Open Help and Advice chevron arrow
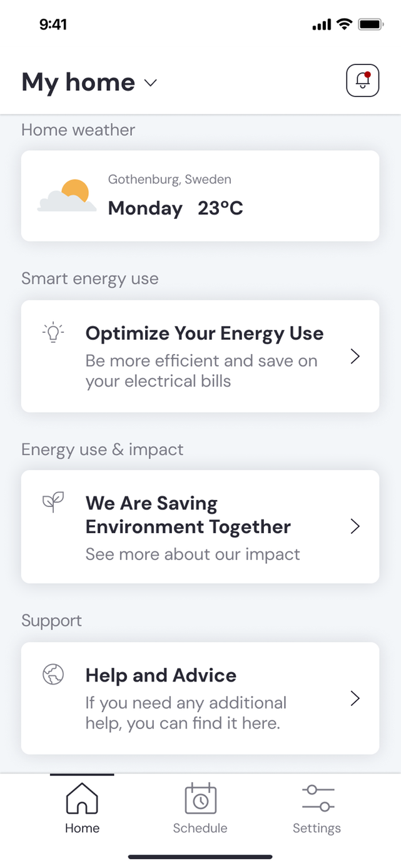Image resolution: width=401 pixels, height=868 pixels. pyautogui.click(x=355, y=698)
